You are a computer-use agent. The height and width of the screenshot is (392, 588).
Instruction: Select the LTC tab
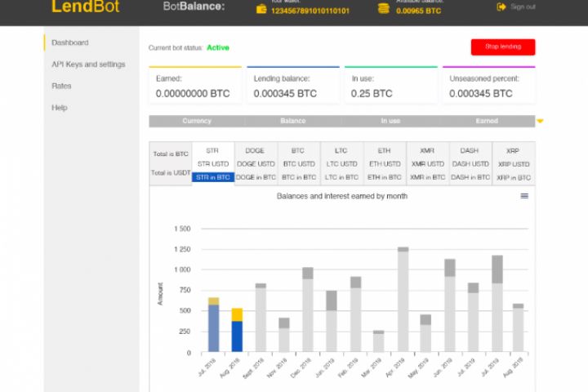(341, 150)
